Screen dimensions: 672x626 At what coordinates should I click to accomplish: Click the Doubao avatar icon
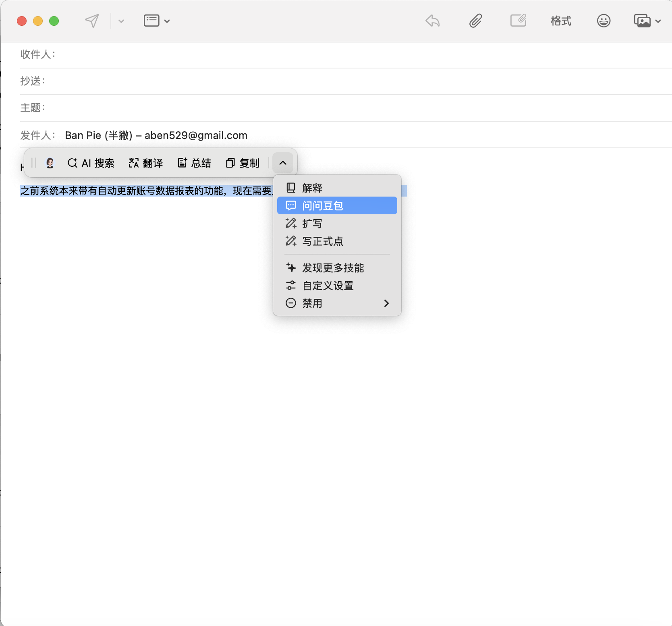[50, 163]
